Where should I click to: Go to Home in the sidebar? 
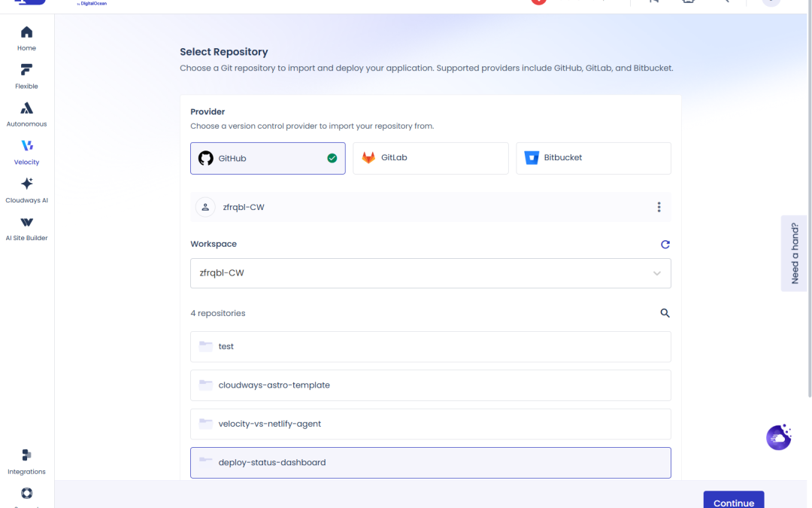[x=26, y=39]
